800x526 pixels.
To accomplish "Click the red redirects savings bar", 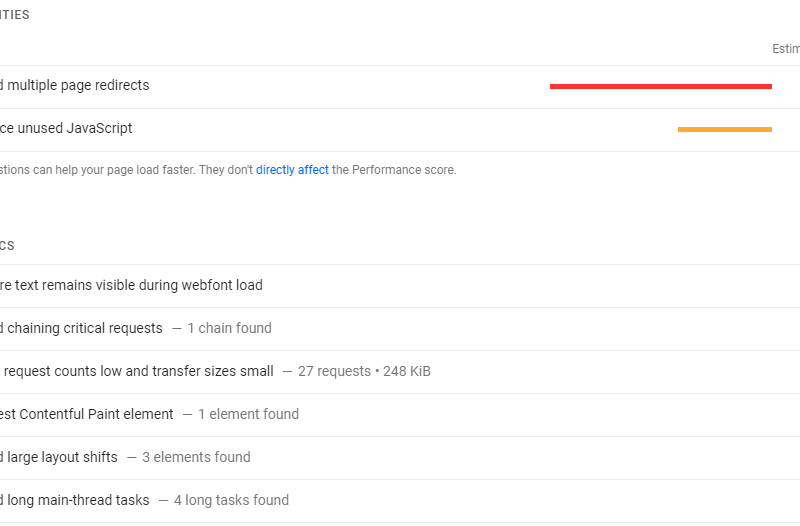I will (660, 87).
